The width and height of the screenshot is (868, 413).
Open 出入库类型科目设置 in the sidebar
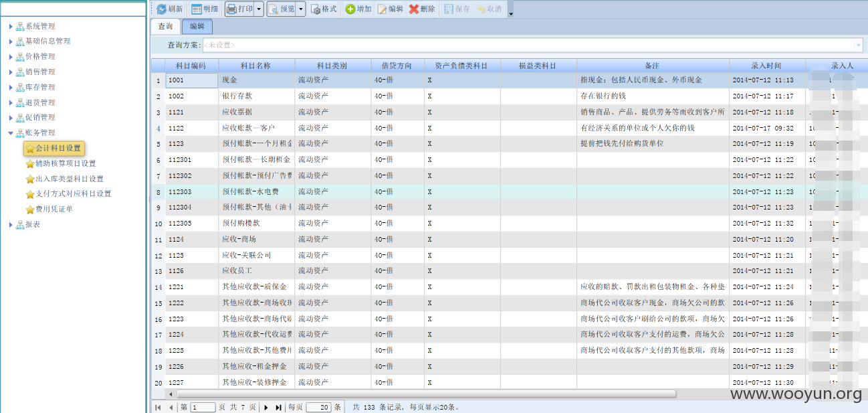65,179
